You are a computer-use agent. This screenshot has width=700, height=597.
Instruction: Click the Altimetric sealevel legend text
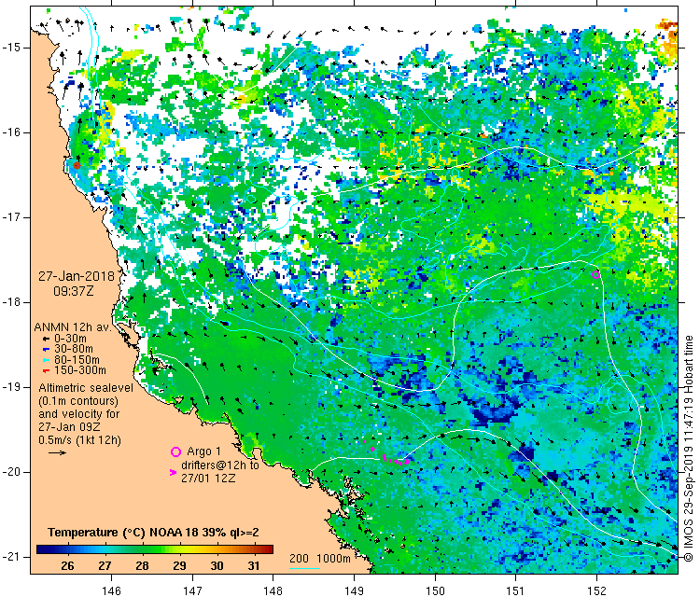point(82,386)
